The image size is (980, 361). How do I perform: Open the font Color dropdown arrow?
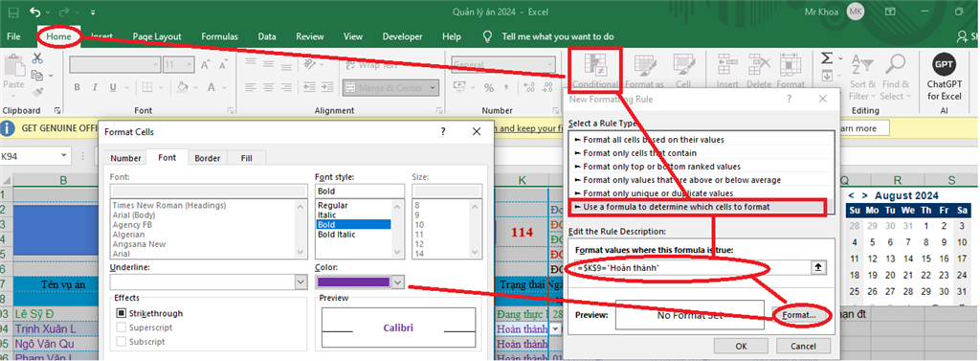pyautogui.click(x=398, y=282)
